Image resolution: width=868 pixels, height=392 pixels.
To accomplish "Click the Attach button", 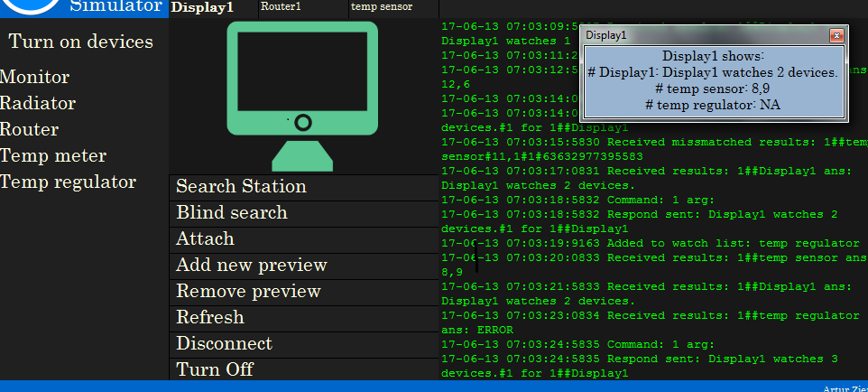I will (x=205, y=239).
